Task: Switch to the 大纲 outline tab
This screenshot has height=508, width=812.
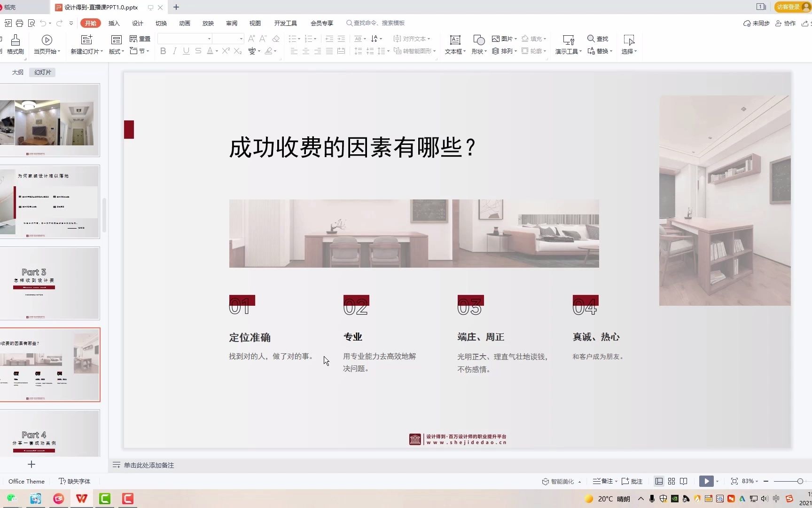Action: pyautogui.click(x=17, y=72)
